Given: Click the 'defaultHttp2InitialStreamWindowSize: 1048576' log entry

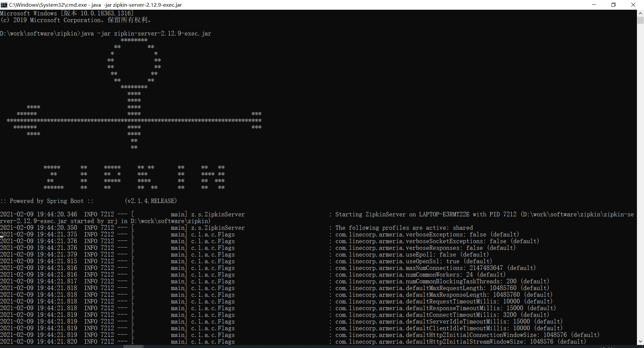Looking at the screenshot, I should (461, 342).
